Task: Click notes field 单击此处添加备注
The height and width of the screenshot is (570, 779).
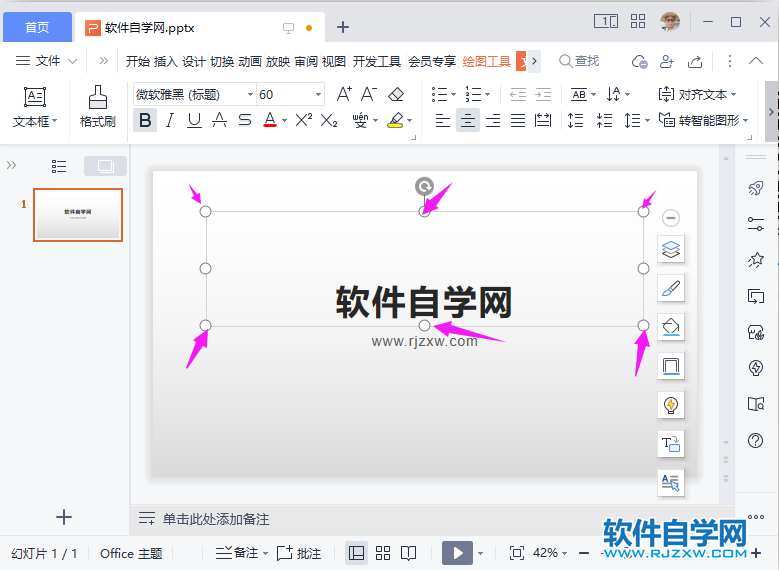Action: (x=216, y=519)
